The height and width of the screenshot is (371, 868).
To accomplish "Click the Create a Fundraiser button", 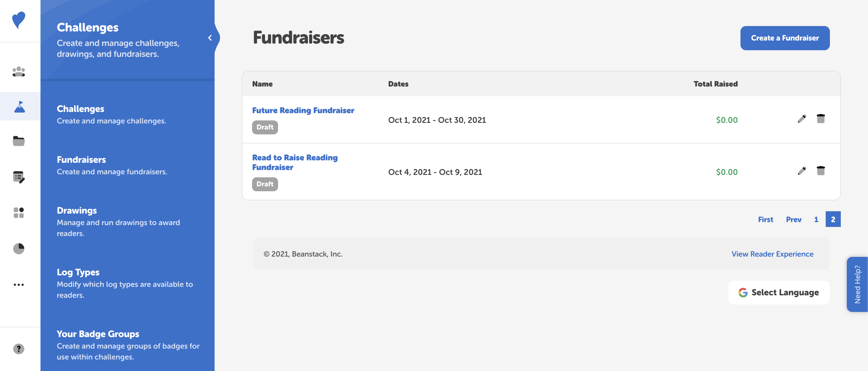I will click(x=785, y=38).
